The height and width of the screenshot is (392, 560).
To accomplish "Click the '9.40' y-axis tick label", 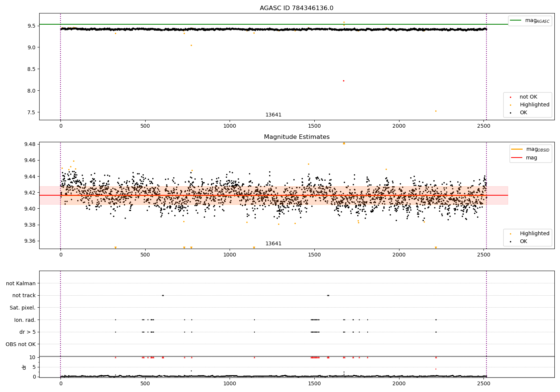I will coord(30,209).
